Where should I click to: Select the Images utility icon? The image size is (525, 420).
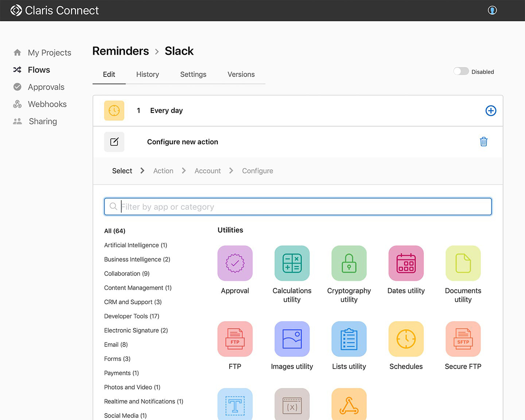pyautogui.click(x=292, y=339)
